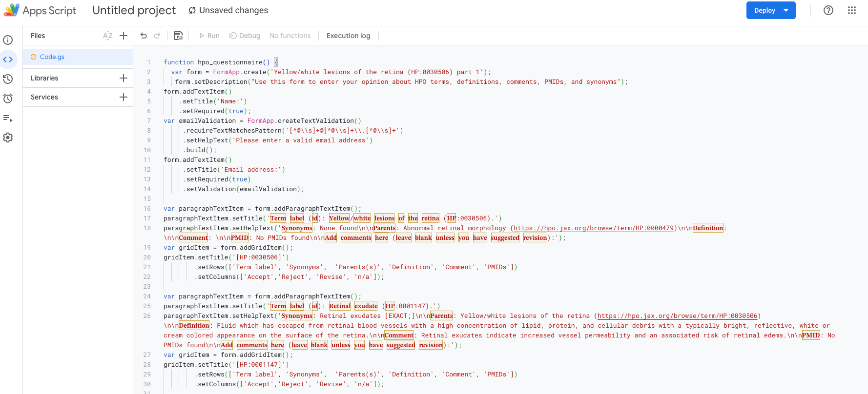
Task: Click the Debug button
Action: [245, 36]
